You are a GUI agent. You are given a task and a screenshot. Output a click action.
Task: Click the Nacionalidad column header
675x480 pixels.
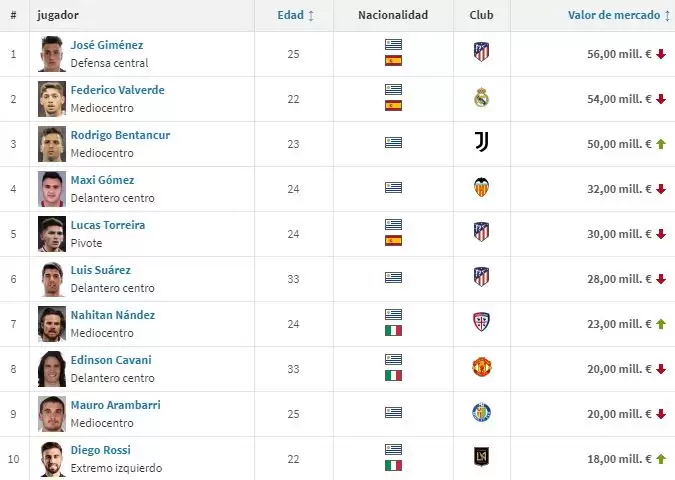pos(393,15)
